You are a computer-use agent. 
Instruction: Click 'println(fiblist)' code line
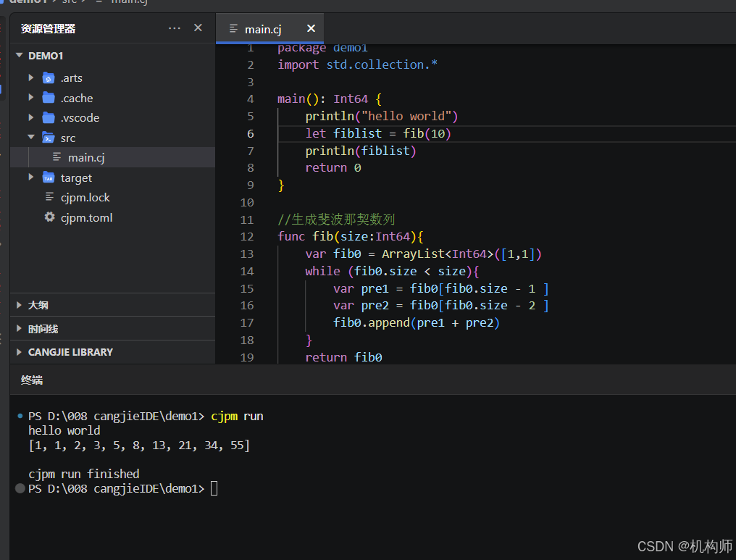[x=361, y=151]
